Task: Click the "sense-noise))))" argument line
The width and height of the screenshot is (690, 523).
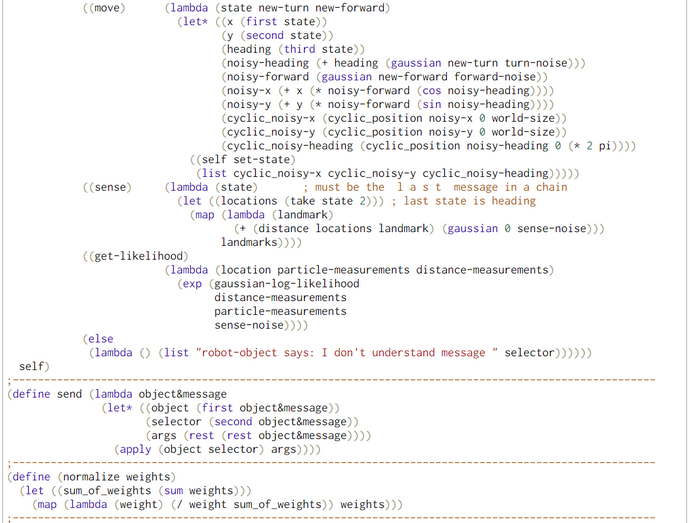Action: coord(261,325)
